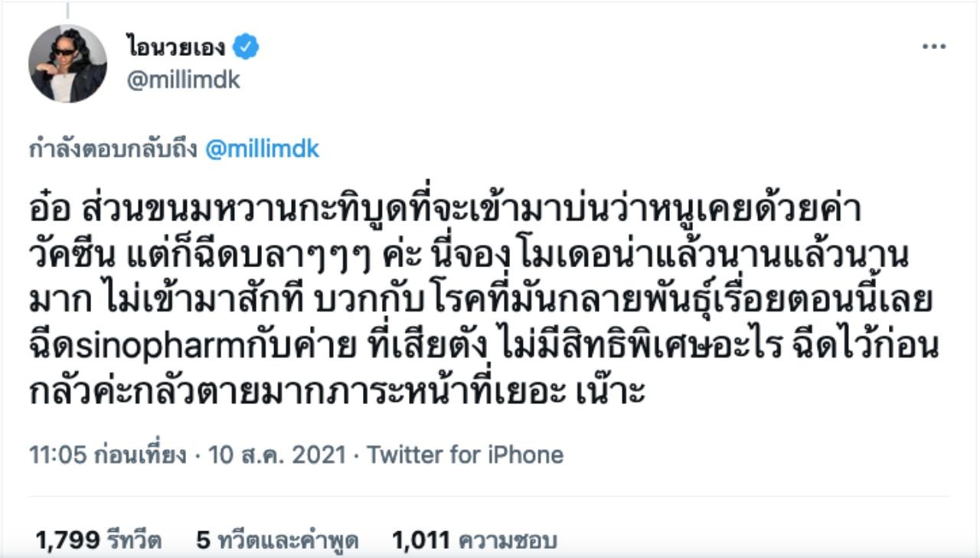Image resolution: width=980 pixels, height=558 pixels.
Task: Follow the blue @millimdk reply mention
Action: point(262,149)
